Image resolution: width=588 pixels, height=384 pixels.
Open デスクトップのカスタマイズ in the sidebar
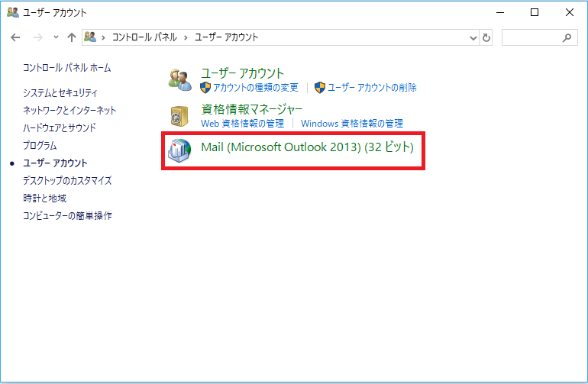67,181
